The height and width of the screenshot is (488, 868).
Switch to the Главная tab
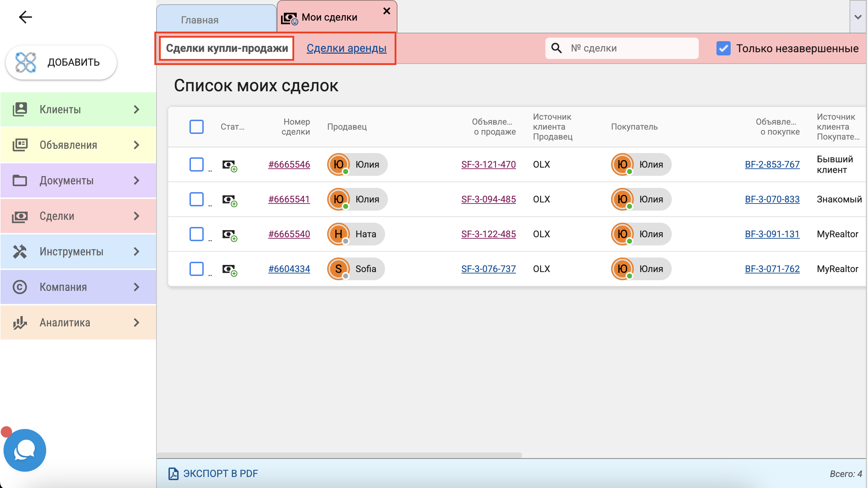[216, 19]
